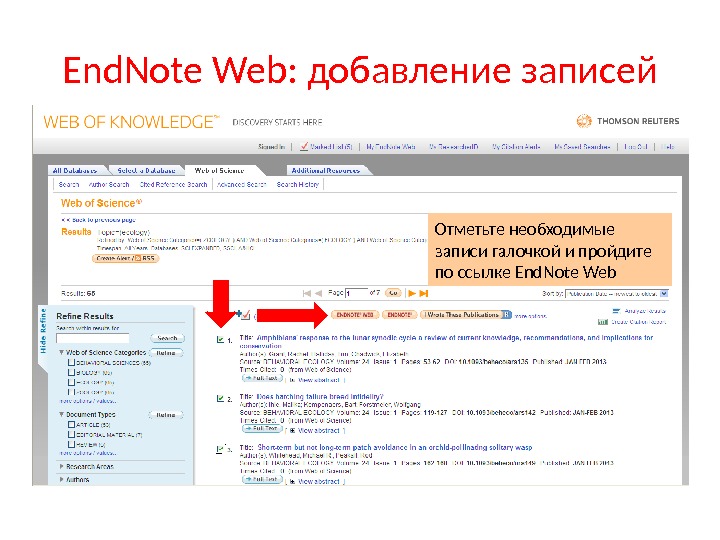Click Search within results text field
The image size is (720, 540).
pos(92,338)
